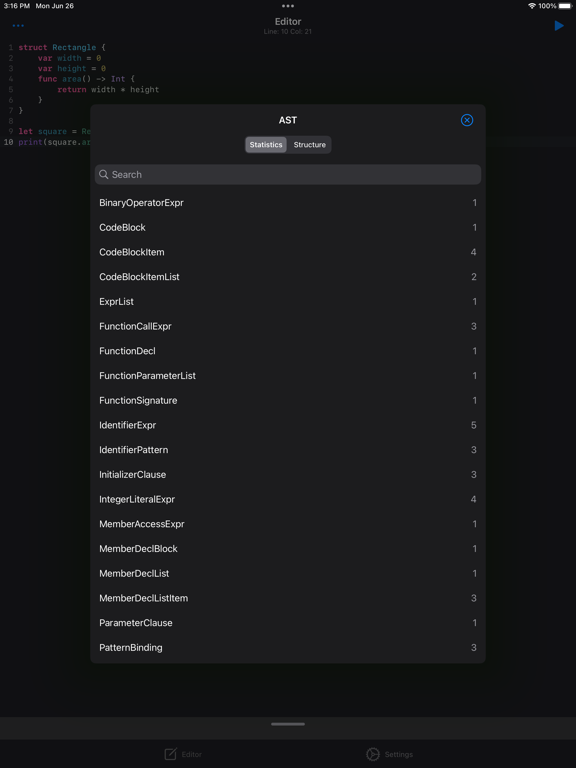Select the IntegerLiteralExpr item
Viewport: 576px width, 768px height.
288,499
